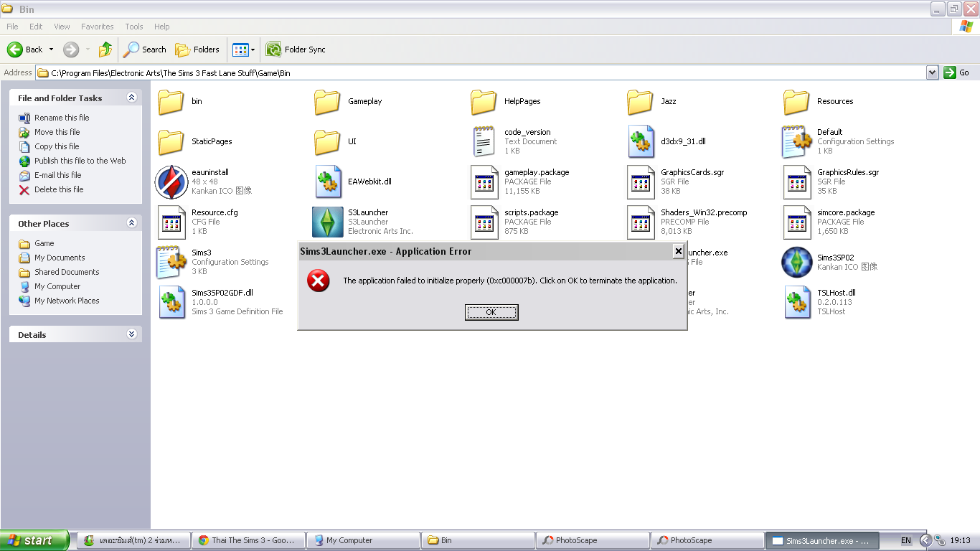
Task: Select the Default configuration settings file icon
Action: [796, 141]
